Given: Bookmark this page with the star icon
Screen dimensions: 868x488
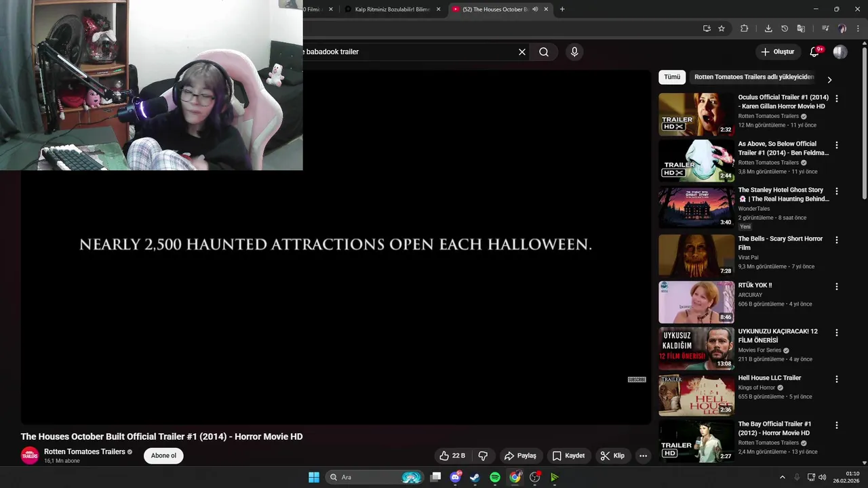Looking at the screenshot, I should [722, 28].
